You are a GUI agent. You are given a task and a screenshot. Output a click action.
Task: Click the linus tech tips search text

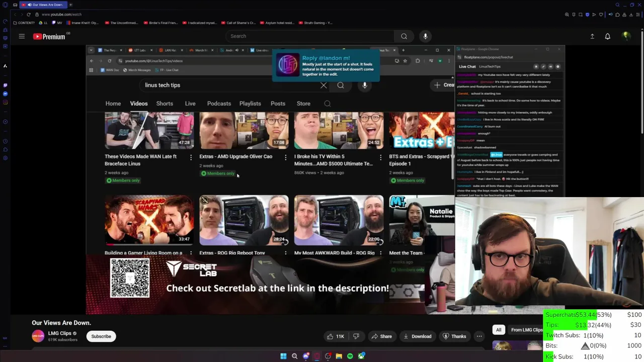tap(163, 85)
